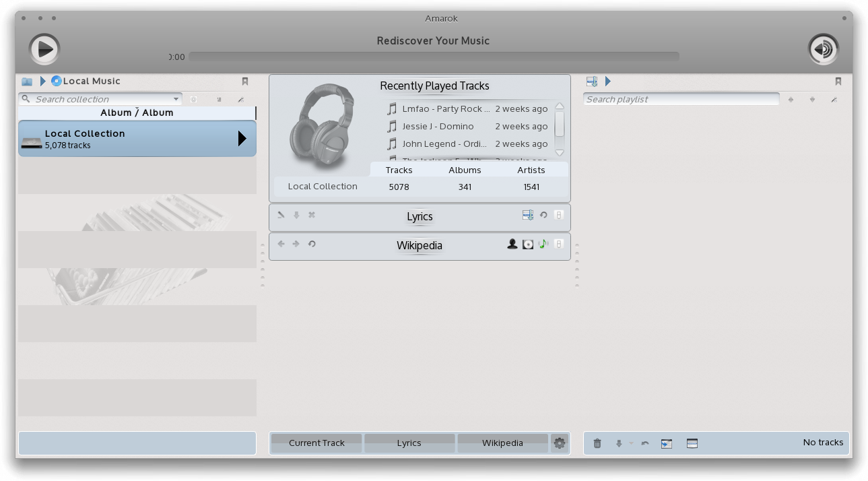Open the playlist layout icon at top

[x=592, y=82]
